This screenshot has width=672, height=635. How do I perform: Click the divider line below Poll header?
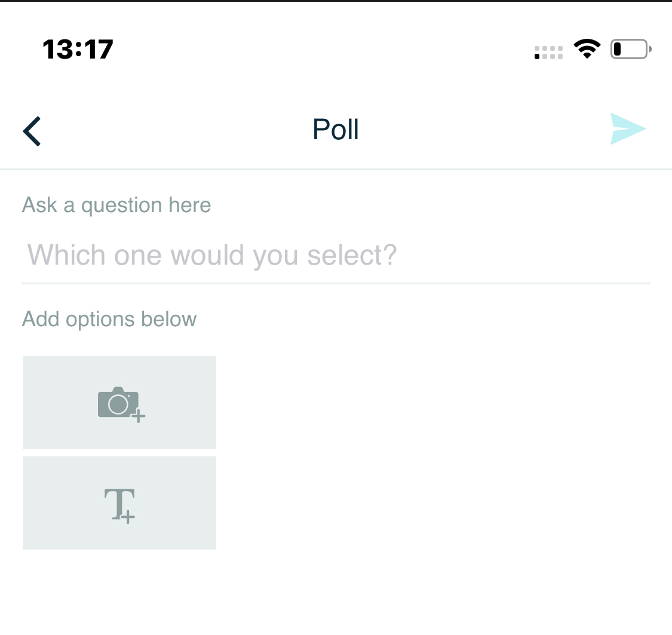[x=336, y=170]
